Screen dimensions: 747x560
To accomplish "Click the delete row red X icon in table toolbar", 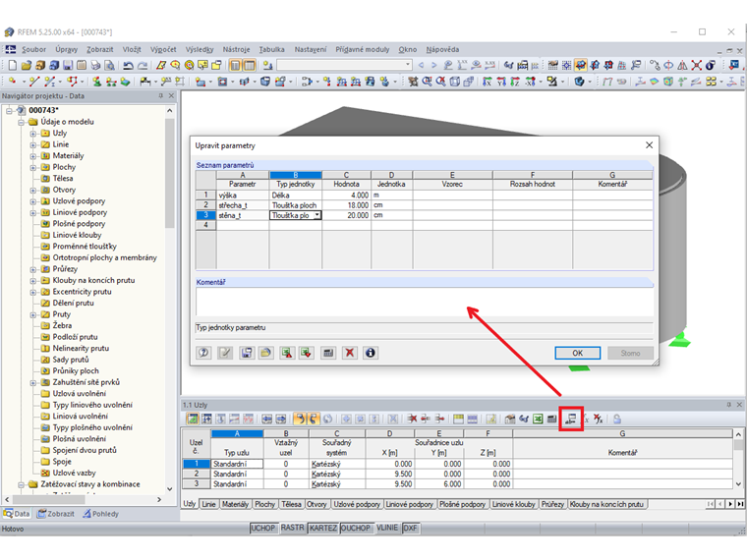I will click(412, 420).
